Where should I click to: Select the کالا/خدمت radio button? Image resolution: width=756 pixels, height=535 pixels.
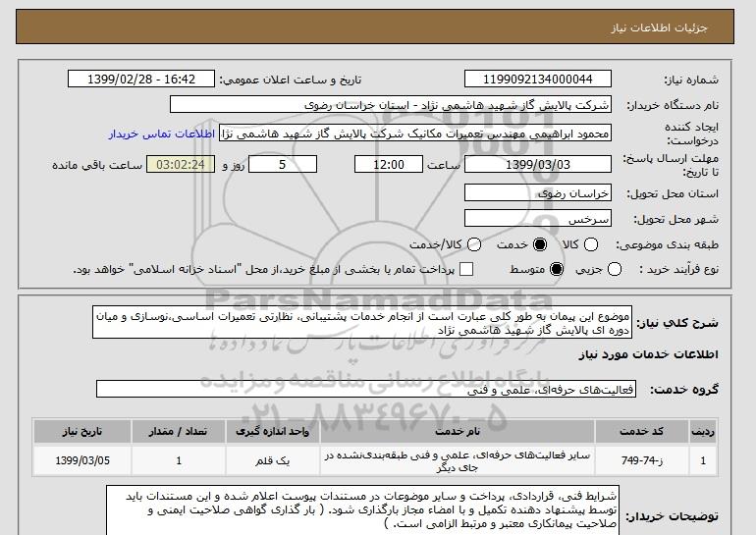coord(474,244)
